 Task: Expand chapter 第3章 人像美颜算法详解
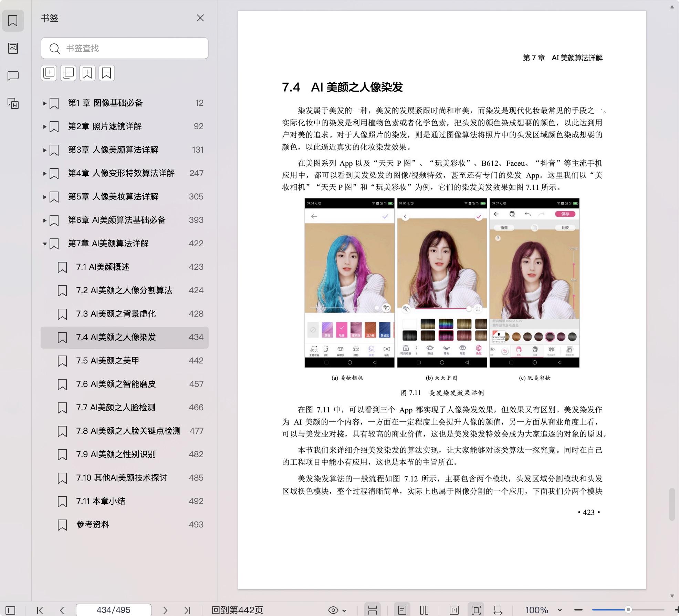click(x=45, y=150)
